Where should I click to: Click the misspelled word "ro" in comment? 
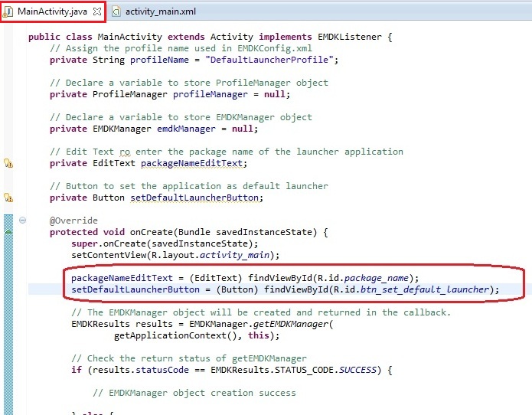(125, 152)
